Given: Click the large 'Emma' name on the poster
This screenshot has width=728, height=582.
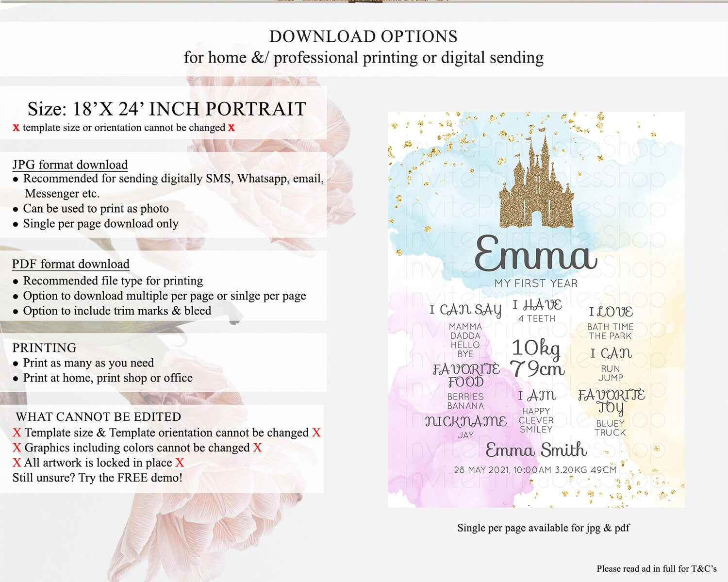Looking at the screenshot, I should [535, 254].
